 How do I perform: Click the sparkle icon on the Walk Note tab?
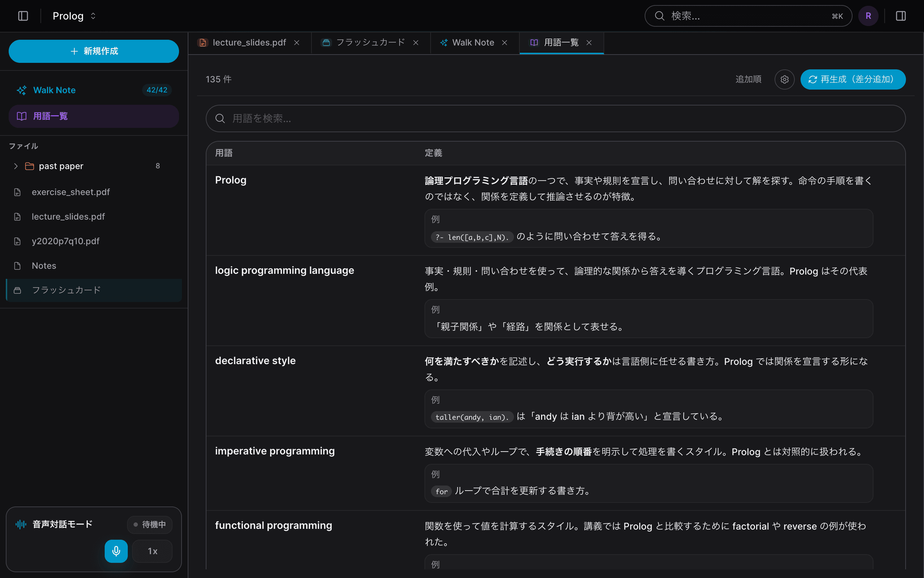pos(444,42)
